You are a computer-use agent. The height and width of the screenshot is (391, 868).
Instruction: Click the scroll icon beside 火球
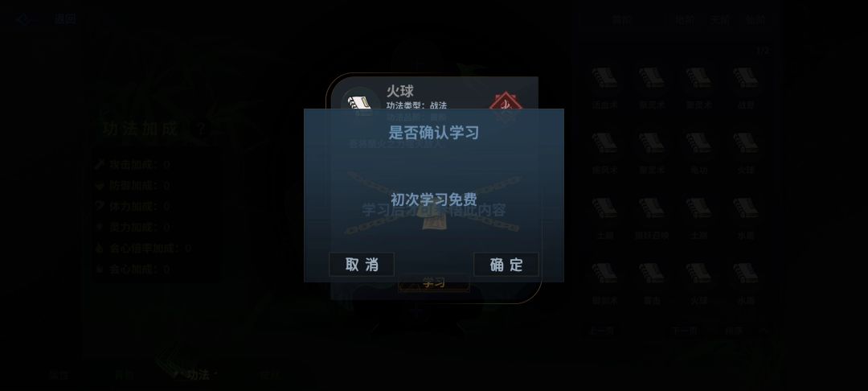coord(361,104)
